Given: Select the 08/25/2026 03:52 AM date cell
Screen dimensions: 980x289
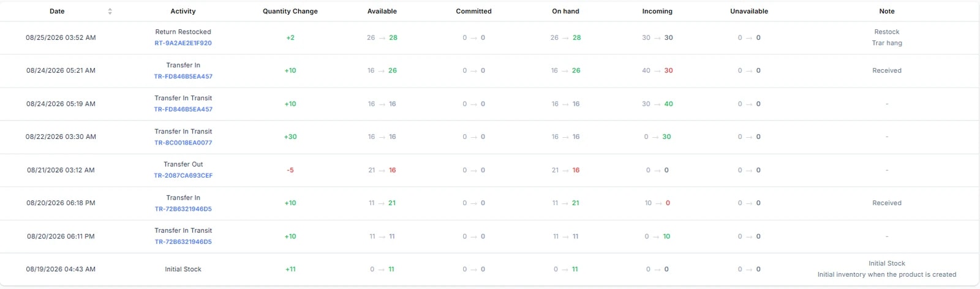Looking at the screenshot, I should 61,37.
